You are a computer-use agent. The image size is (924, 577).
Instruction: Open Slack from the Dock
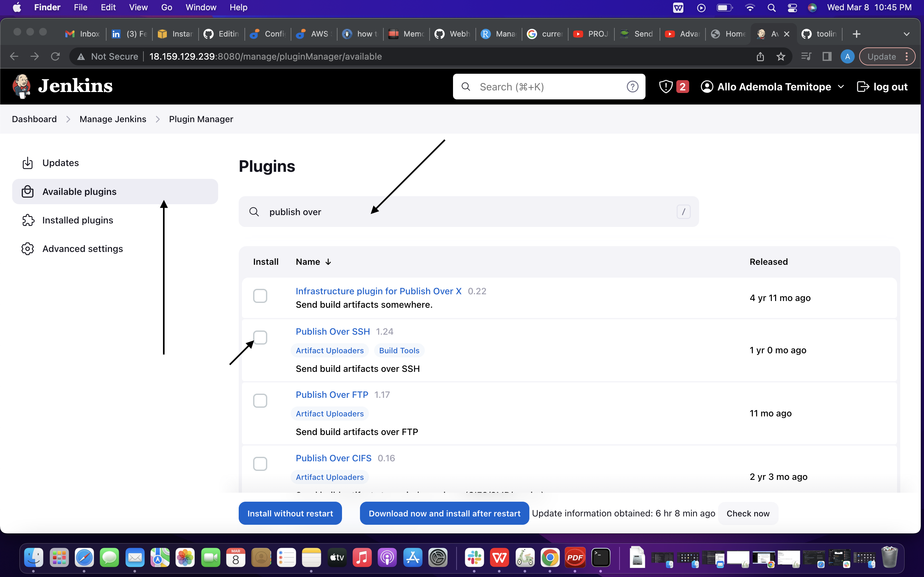474,557
